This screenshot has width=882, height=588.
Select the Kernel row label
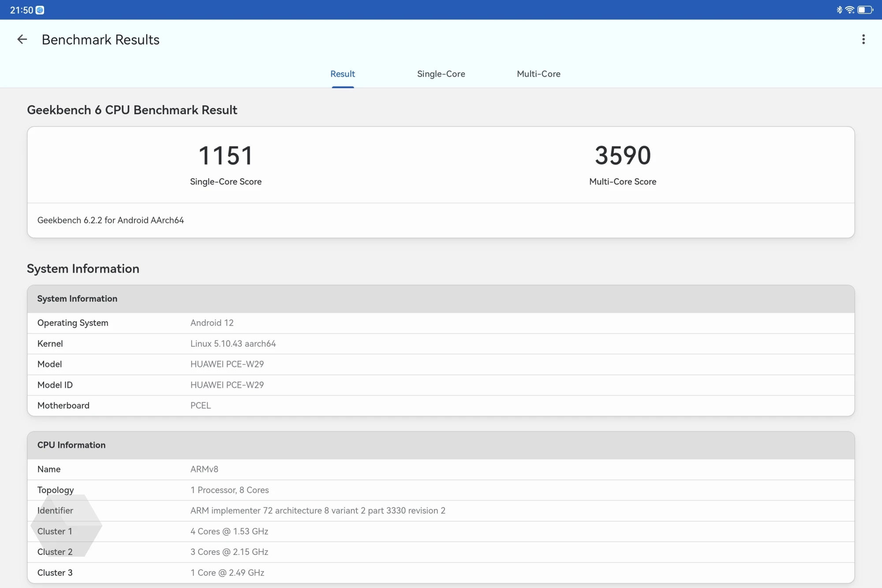coord(50,344)
